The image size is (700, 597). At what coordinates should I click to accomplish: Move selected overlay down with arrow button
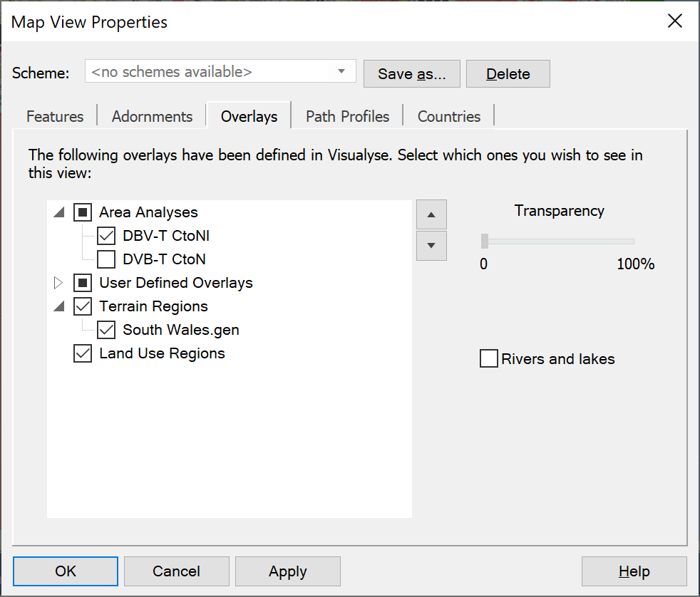click(431, 245)
